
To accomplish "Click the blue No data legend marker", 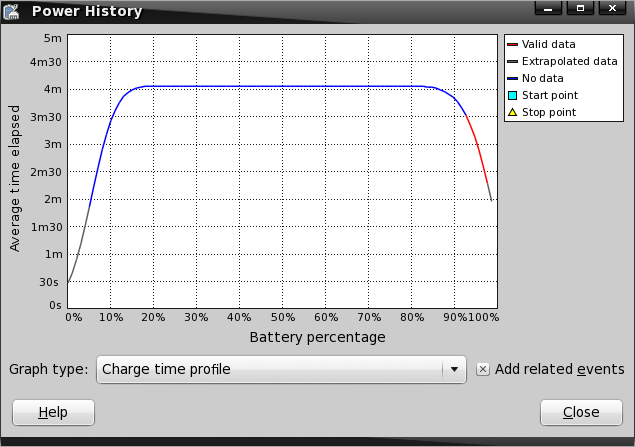I will (512, 78).
